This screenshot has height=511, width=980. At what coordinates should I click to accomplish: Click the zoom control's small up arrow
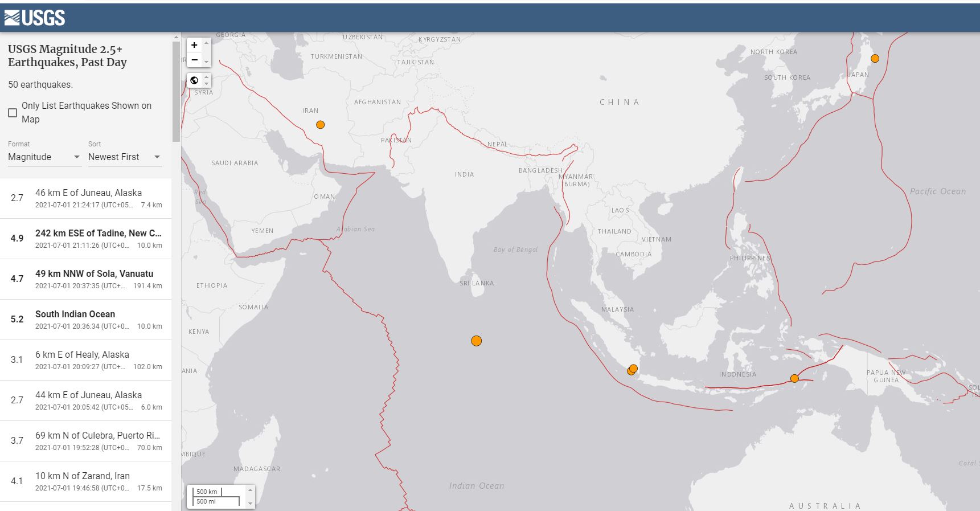207,43
